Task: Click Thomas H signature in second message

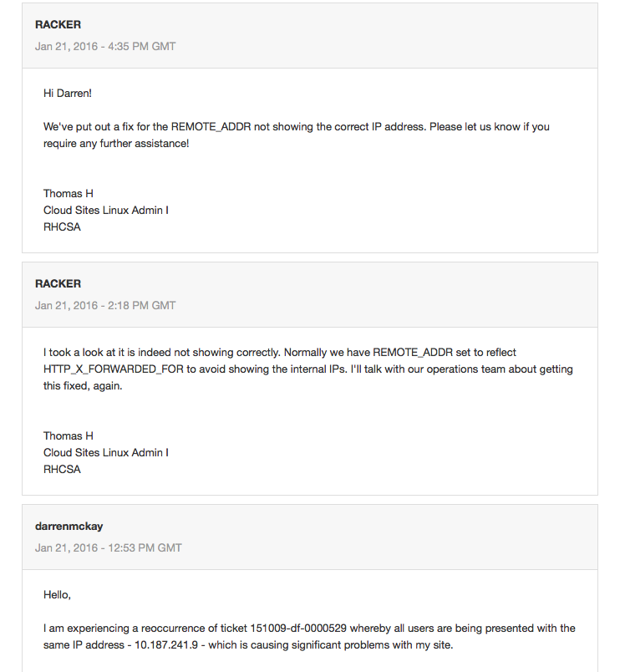Action: [x=69, y=435]
